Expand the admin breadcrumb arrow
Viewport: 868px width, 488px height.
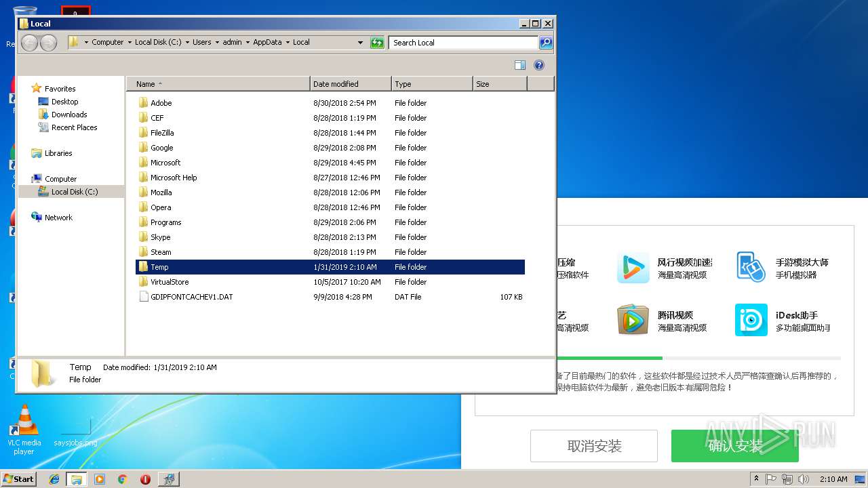[x=248, y=43]
